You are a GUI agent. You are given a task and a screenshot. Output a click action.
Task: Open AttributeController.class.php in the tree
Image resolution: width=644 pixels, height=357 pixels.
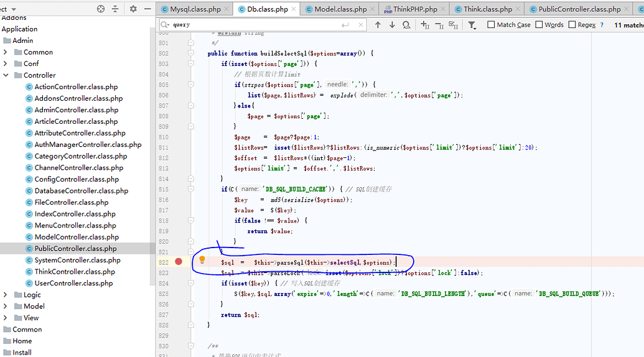point(80,133)
